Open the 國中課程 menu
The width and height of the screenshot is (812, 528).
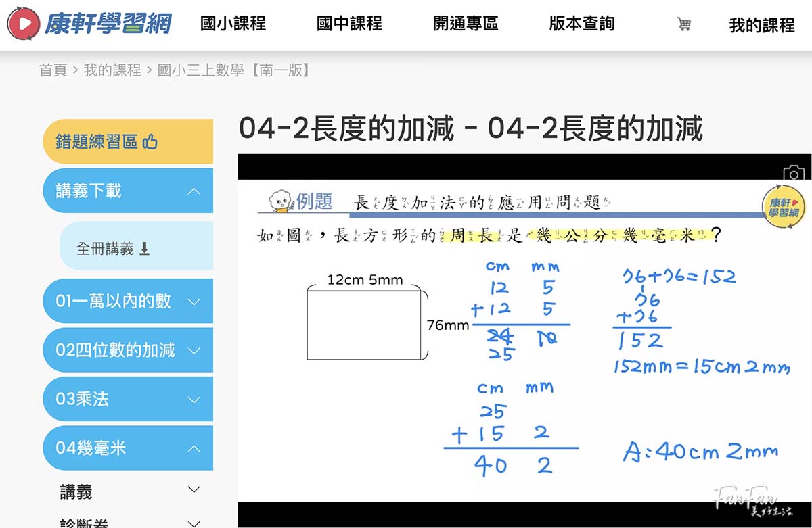(x=348, y=24)
